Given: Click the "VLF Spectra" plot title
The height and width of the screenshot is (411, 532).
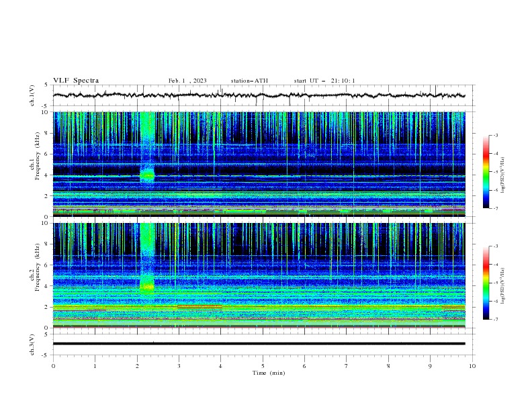Looking at the screenshot, I should (76, 81).
